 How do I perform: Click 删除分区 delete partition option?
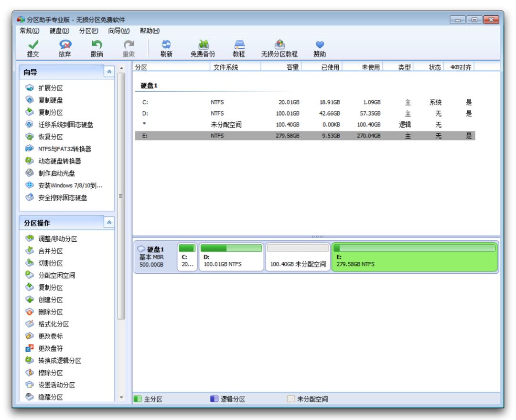point(51,312)
